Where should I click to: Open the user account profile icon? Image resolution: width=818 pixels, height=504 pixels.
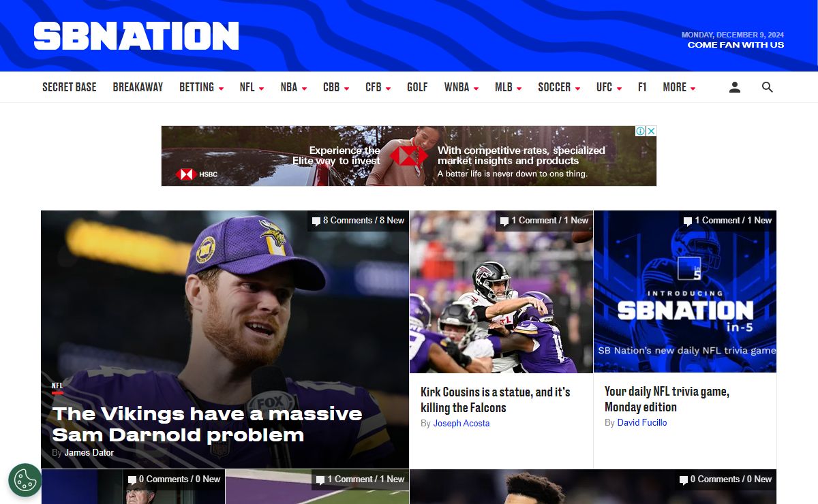734,87
